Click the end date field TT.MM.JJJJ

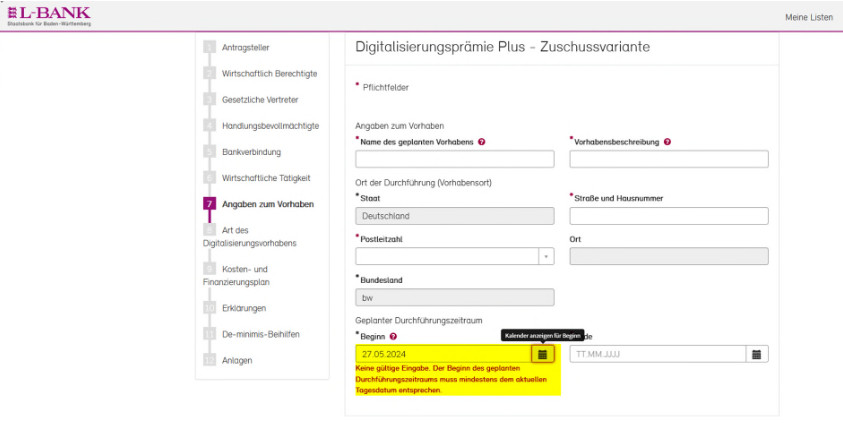(x=658, y=354)
